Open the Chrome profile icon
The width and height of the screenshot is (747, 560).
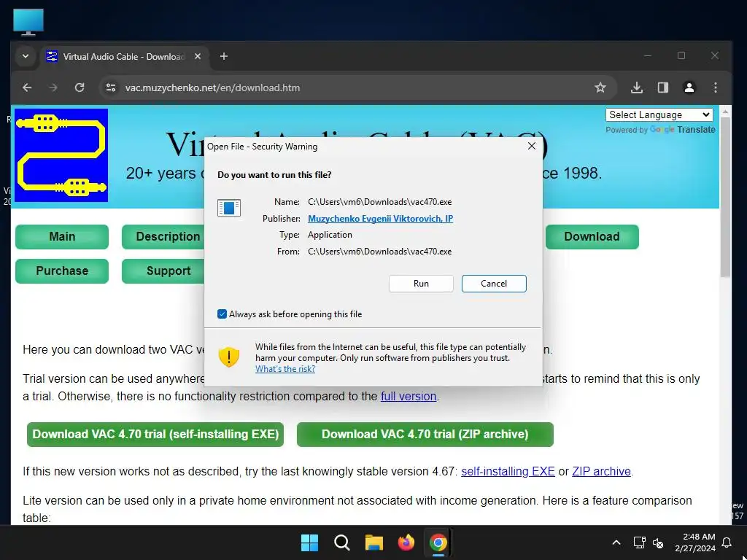tap(689, 87)
